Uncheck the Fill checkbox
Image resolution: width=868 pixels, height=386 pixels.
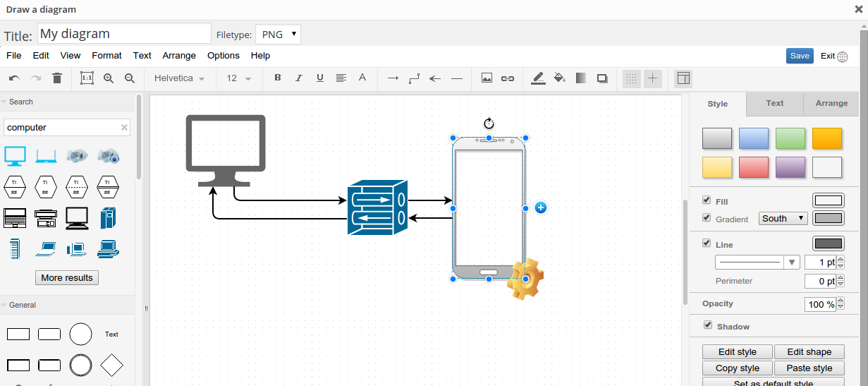tap(707, 200)
